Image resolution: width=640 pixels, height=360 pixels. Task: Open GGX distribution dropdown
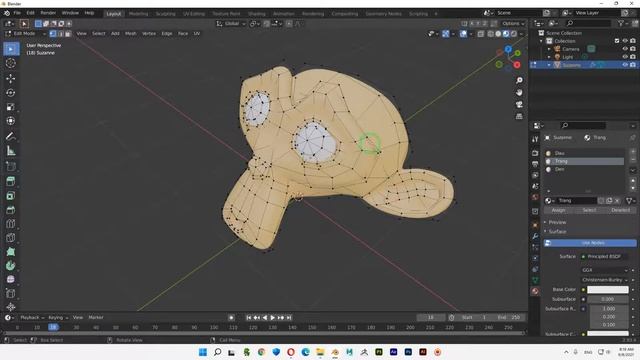pos(605,270)
